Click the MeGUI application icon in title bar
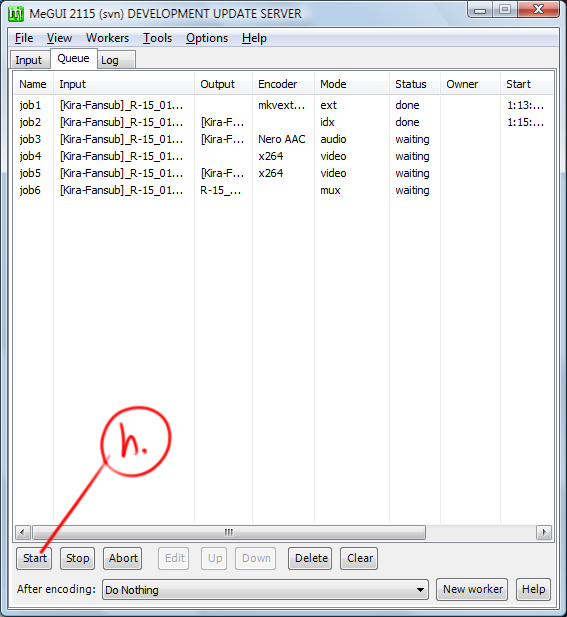Viewport: 567px width, 617px height. pos(16,14)
